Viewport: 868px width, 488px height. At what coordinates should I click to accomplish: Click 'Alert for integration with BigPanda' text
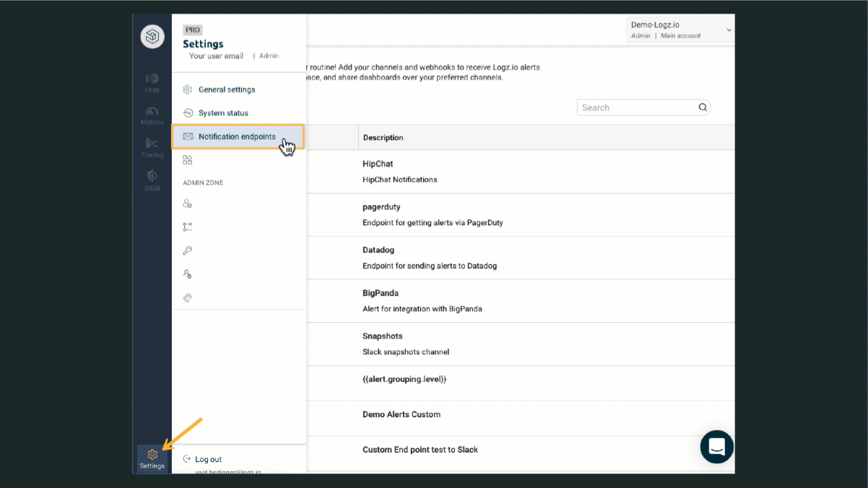click(x=422, y=309)
